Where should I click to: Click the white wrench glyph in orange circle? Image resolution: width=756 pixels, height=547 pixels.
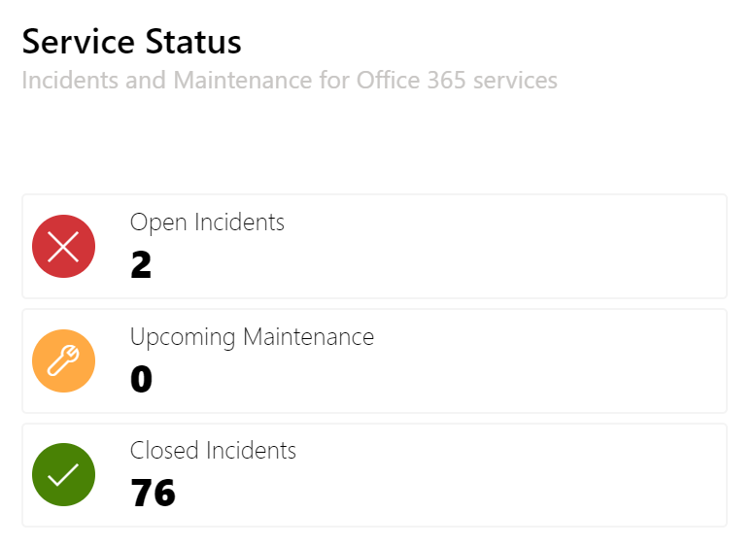(x=63, y=360)
